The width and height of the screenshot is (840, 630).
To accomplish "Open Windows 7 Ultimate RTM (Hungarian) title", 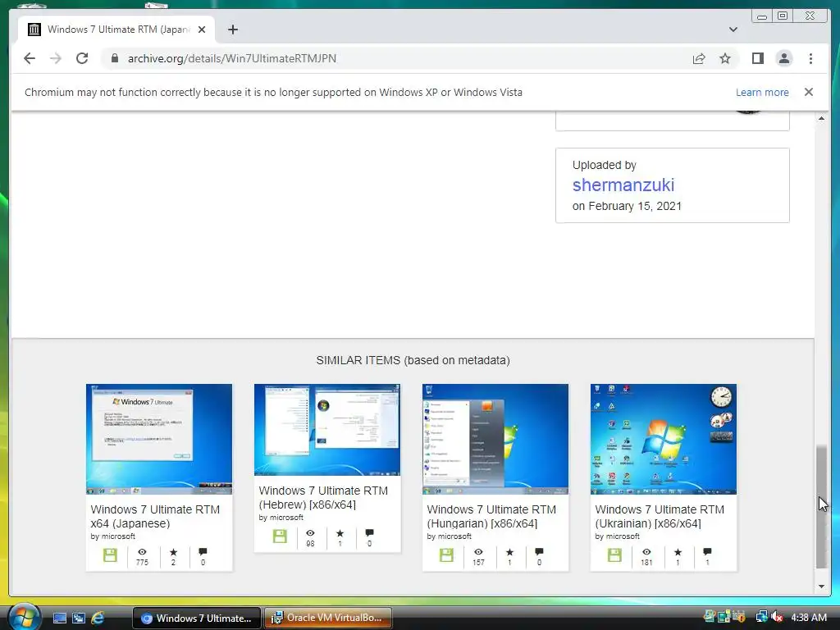I will pos(492,517).
